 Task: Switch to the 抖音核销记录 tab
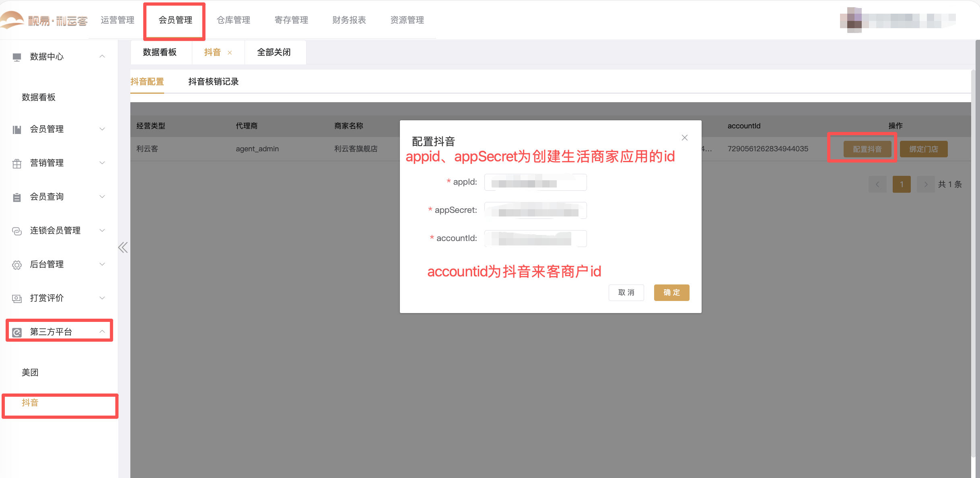tap(213, 81)
